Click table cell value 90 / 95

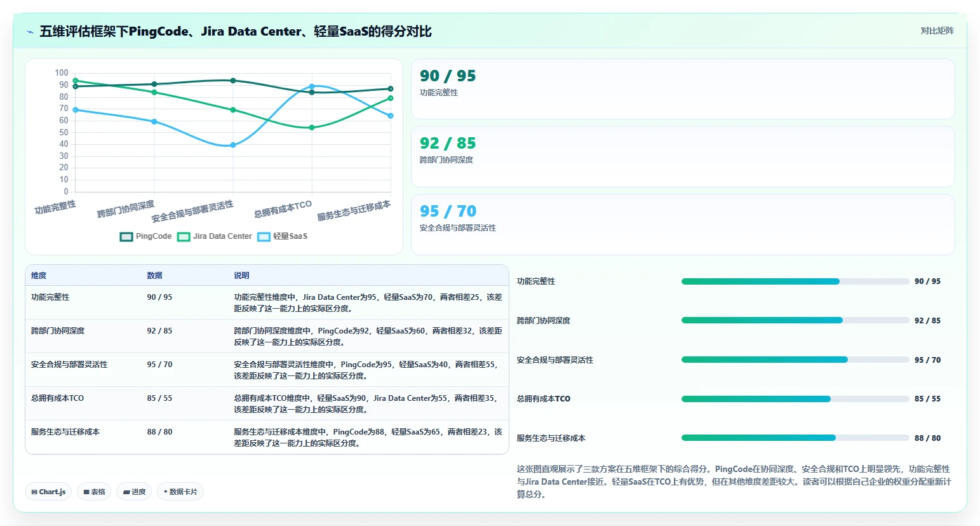[159, 297]
